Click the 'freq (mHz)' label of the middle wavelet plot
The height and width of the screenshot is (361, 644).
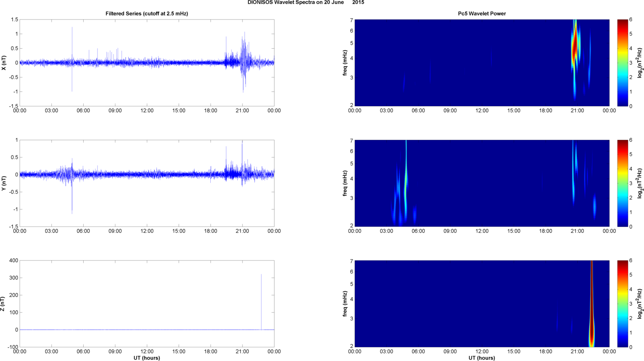345,183
